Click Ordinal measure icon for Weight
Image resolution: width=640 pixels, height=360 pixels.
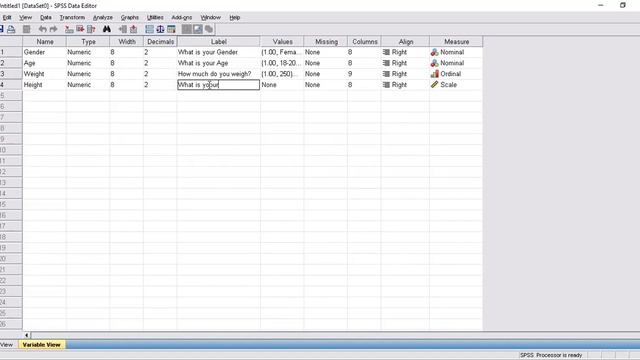[434, 74]
